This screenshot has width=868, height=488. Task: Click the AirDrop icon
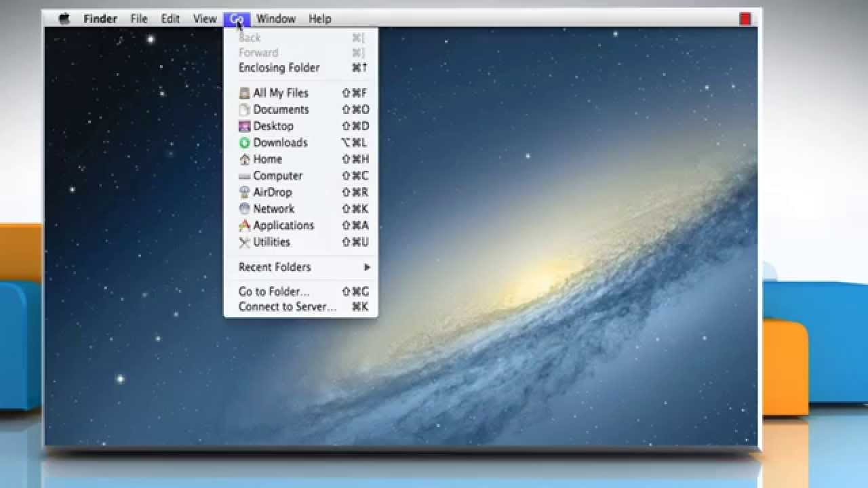[245, 192]
